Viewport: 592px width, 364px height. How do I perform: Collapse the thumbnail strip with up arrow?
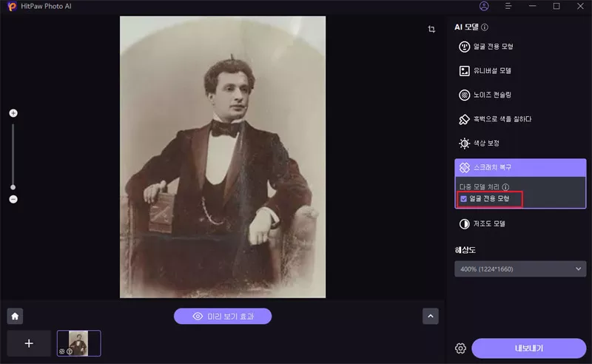click(x=431, y=316)
